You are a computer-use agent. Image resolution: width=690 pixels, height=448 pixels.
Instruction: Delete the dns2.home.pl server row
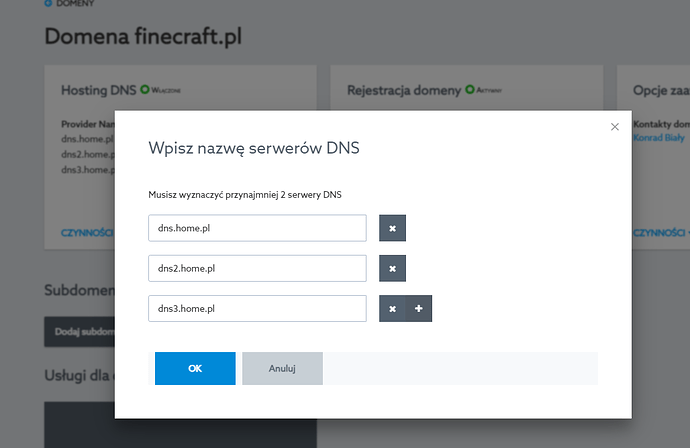[x=392, y=268]
